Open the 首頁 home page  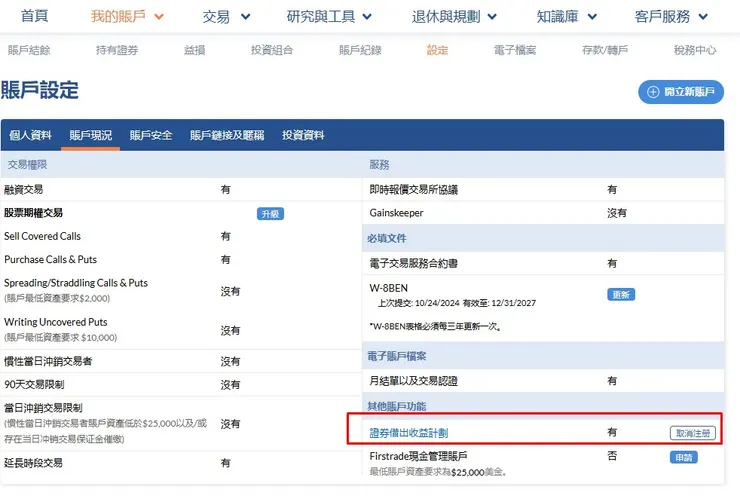[x=34, y=17]
